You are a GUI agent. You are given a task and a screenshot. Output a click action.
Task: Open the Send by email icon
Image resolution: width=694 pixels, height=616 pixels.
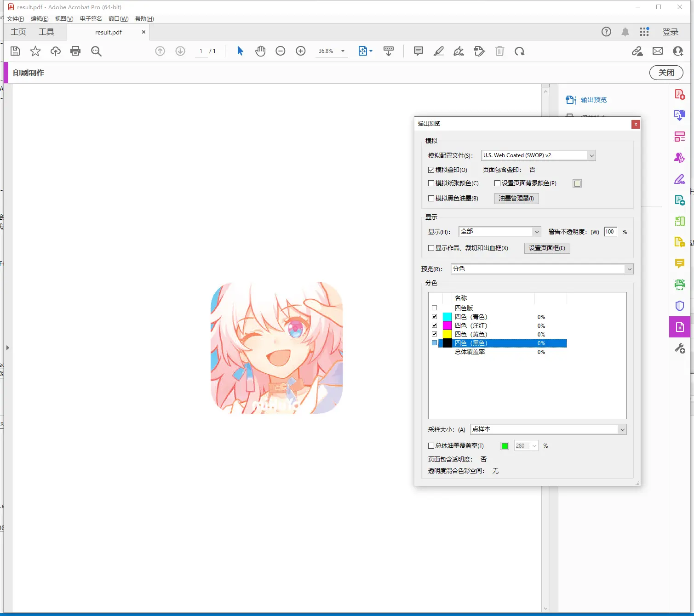coord(658,51)
